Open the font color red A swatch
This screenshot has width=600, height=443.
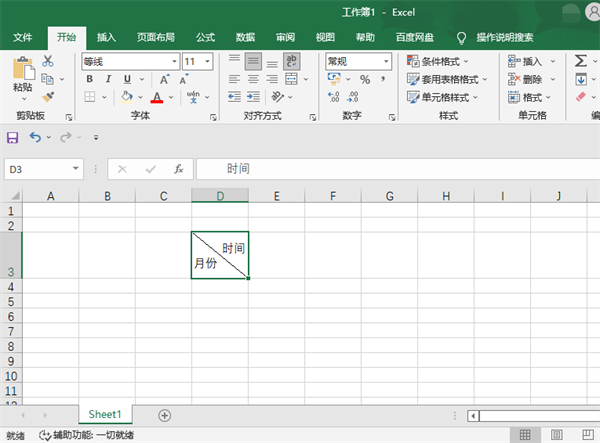tap(156, 97)
